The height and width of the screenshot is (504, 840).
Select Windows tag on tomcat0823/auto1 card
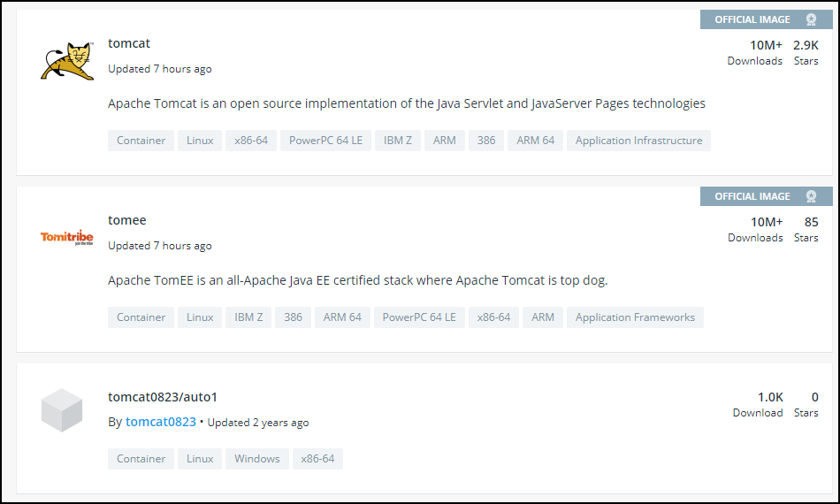(257, 459)
